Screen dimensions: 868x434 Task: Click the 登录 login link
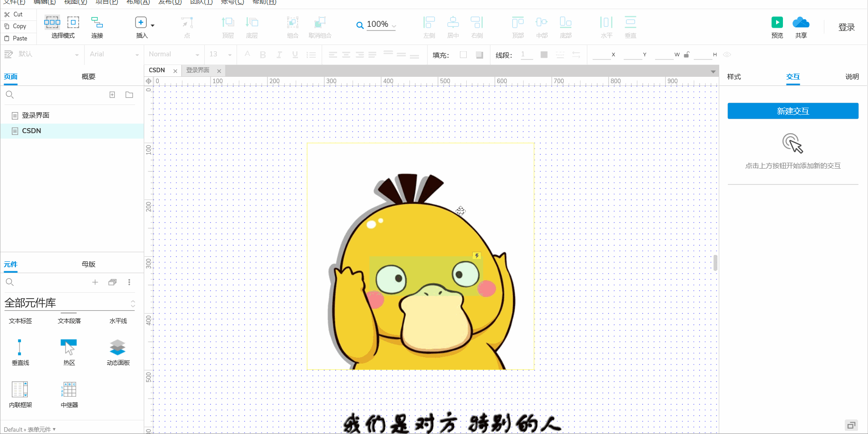coord(846,27)
